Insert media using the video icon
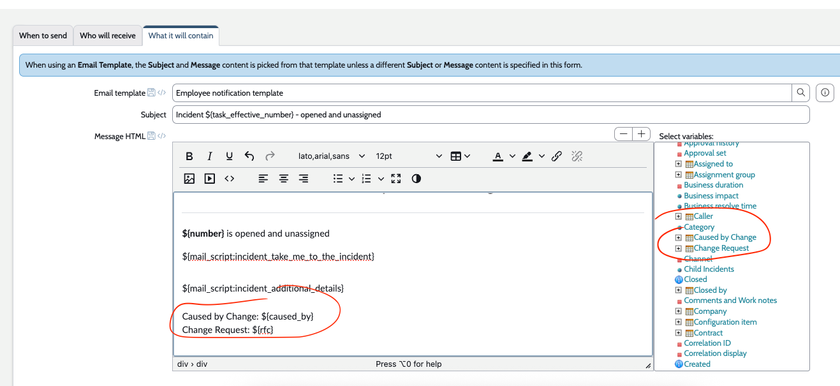 click(x=209, y=178)
